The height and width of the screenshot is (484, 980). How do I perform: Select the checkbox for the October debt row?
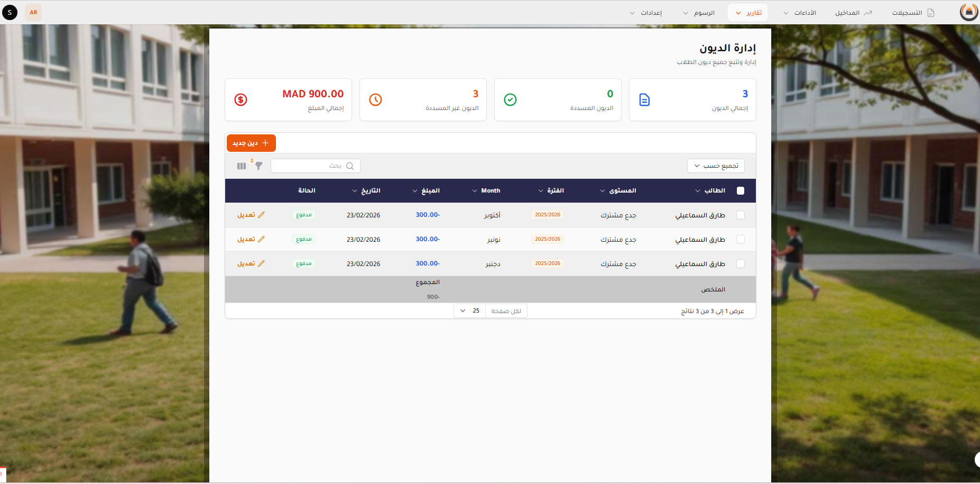(740, 215)
